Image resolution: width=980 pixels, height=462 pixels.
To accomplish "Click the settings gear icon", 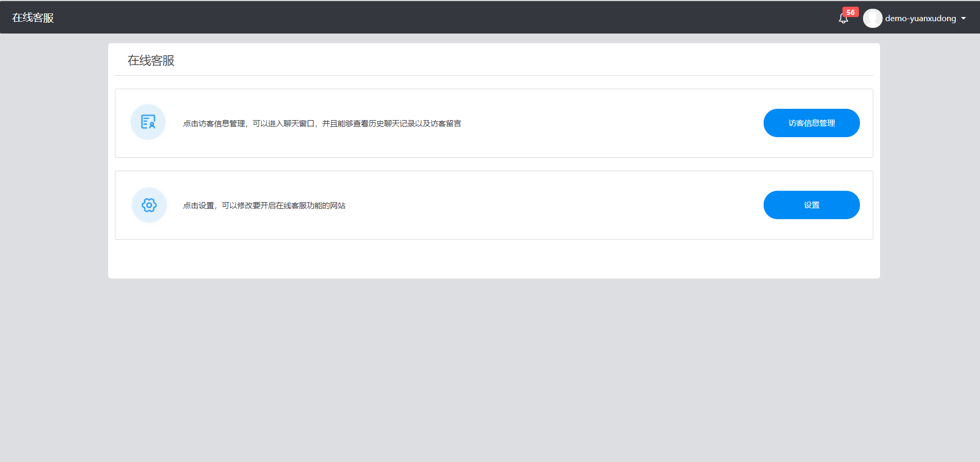I will tap(149, 205).
